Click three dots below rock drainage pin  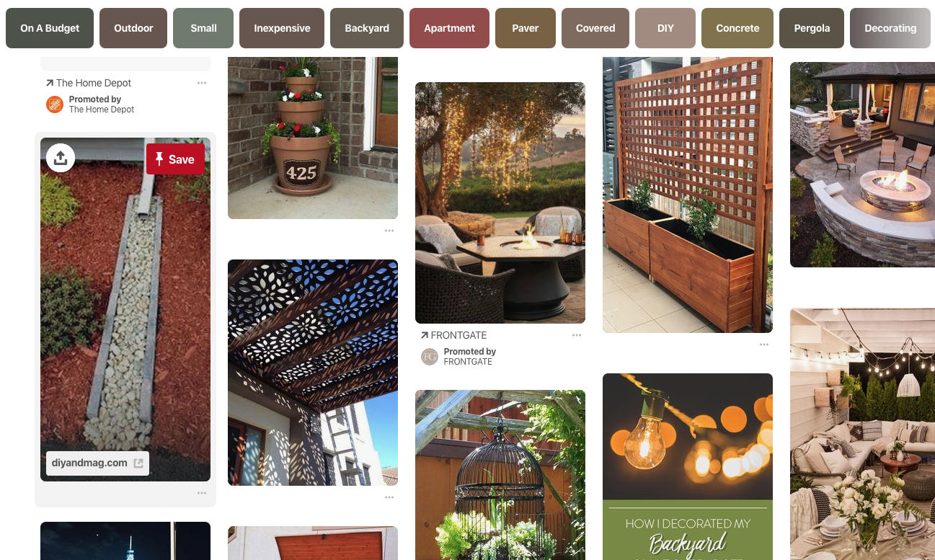[202, 493]
